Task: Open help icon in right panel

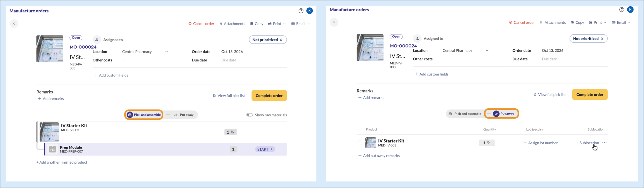Action: [622, 10]
